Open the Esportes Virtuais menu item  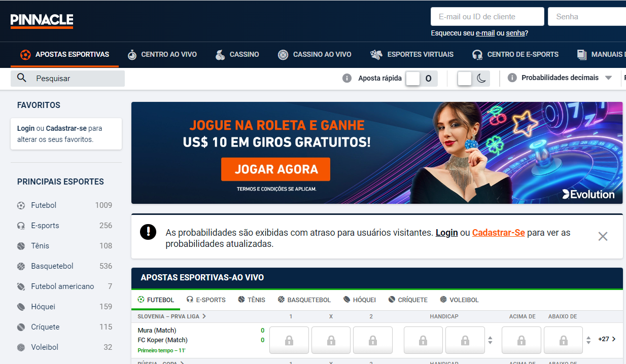(x=412, y=55)
